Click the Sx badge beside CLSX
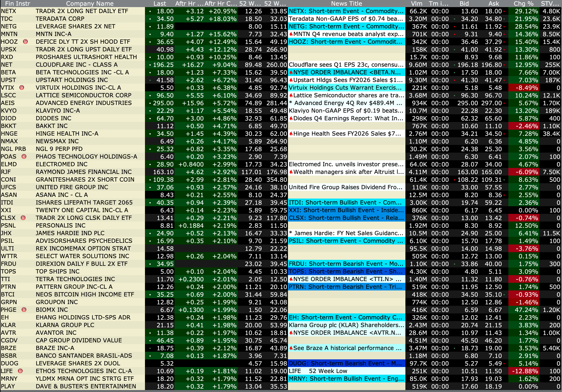This screenshot has height=392, width=562. pyautogui.click(x=23, y=218)
